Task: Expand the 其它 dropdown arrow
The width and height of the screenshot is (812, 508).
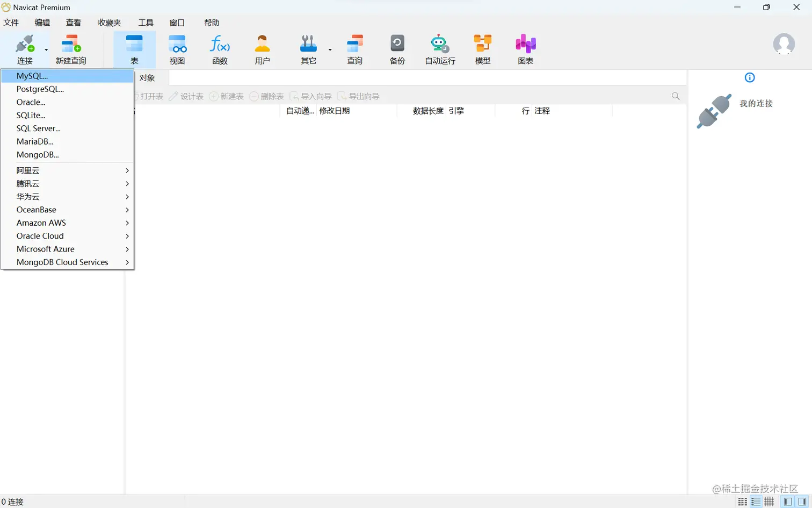Action: click(330, 49)
